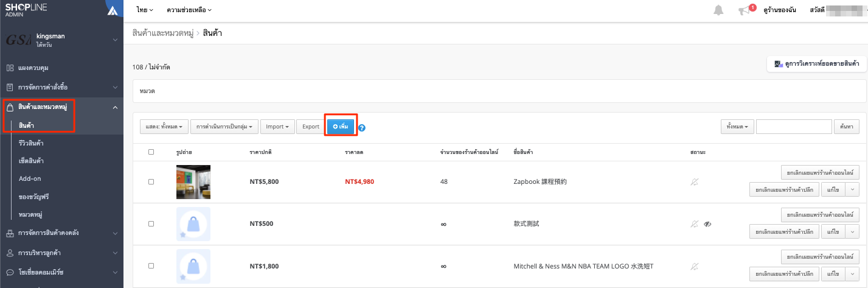Click the product search input field
Screen dimensions: 868x288
click(794, 127)
